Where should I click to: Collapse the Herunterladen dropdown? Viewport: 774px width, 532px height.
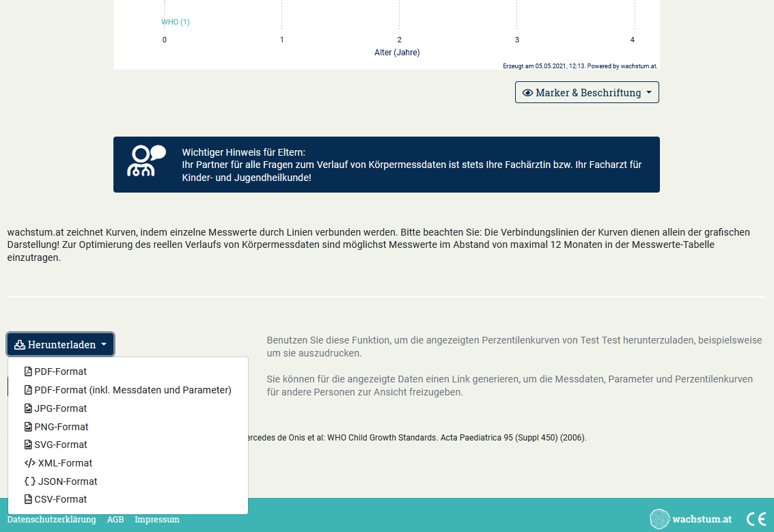tap(60, 344)
